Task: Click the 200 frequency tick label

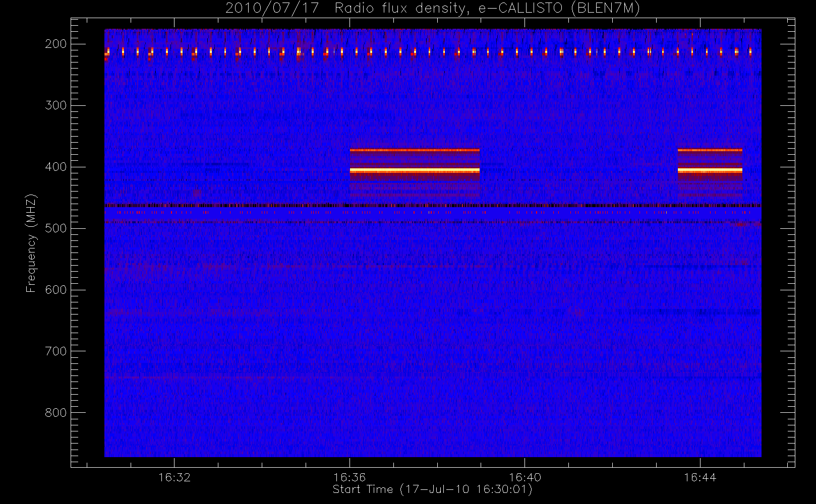Action: click(x=56, y=44)
